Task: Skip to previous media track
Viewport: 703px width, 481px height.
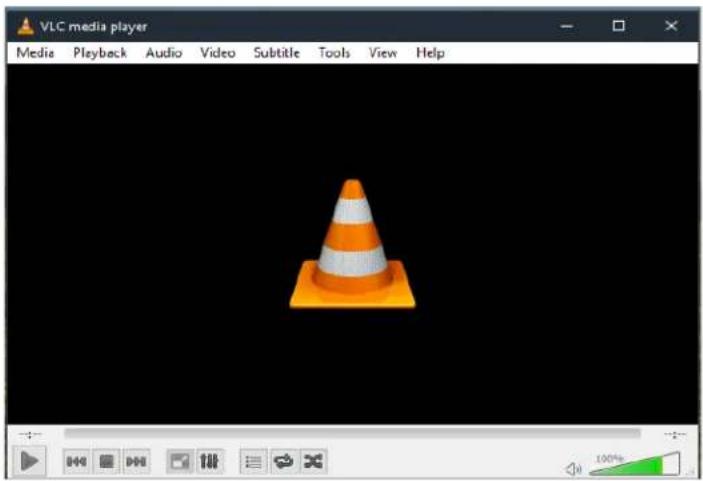Action: tap(76, 461)
